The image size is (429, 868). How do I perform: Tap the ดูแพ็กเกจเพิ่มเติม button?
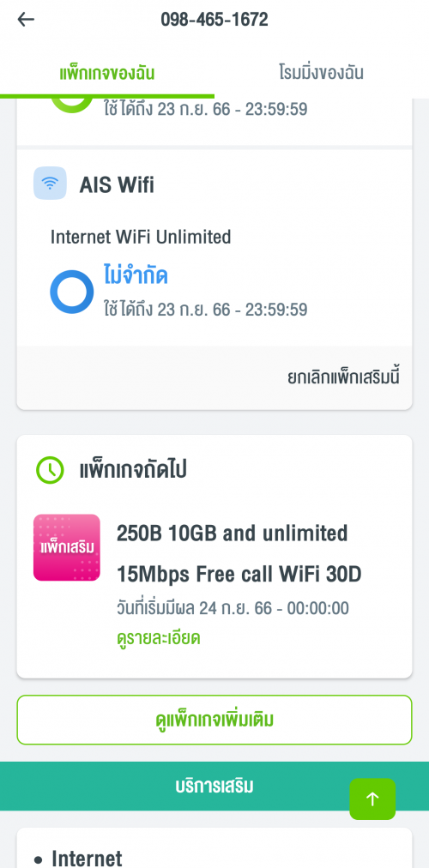pos(214,720)
